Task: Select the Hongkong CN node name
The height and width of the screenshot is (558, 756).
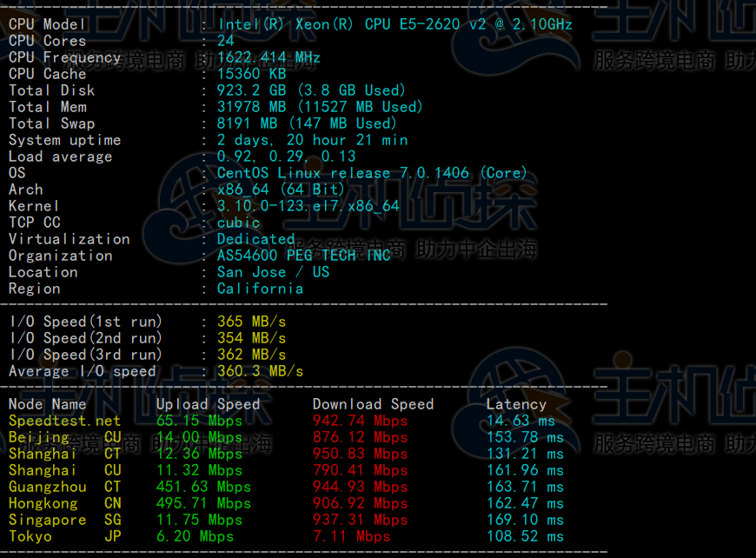Action: [64, 503]
